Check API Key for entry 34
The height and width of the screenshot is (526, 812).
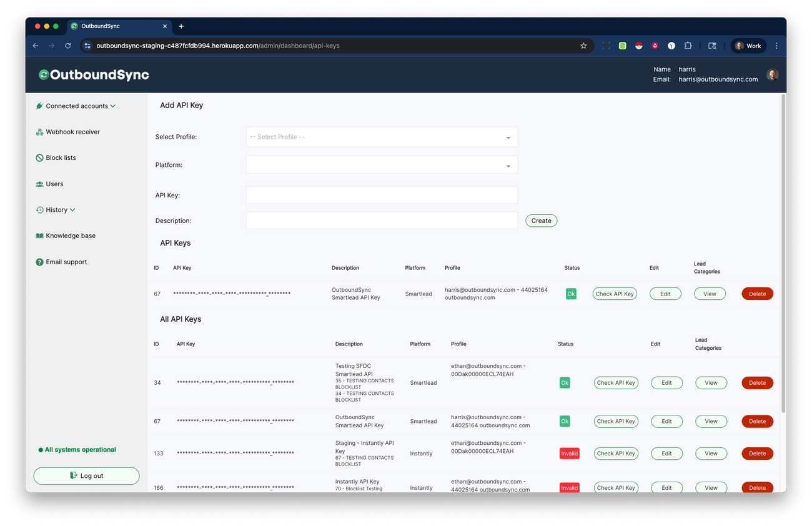[x=616, y=382]
